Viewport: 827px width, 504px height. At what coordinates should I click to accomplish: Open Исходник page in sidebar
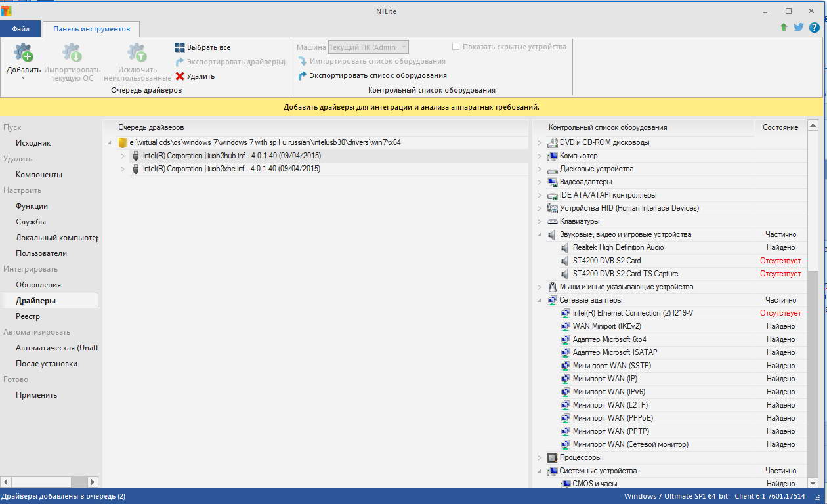click(33, 143)
